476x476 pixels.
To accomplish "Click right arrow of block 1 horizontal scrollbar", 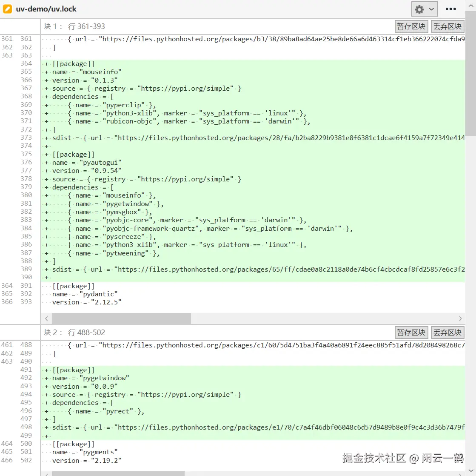I will pyautogui.click(x=460, y=318).
